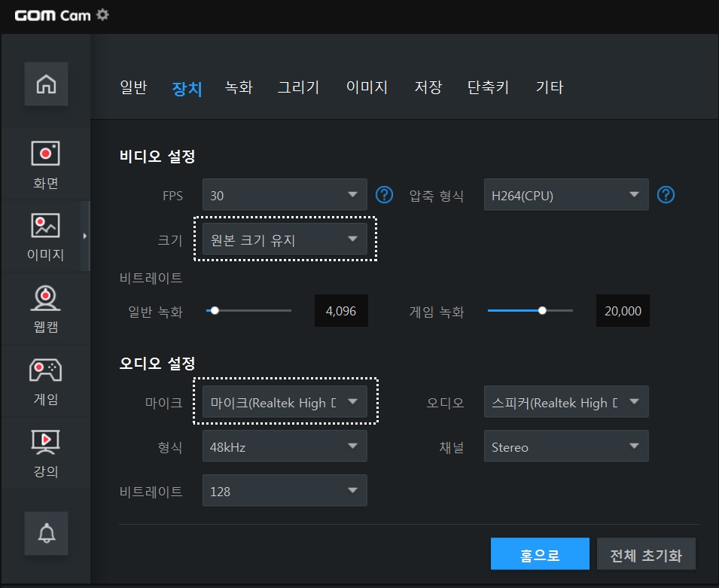Switch to the 단축키 tab
719x588 pixels.
point(489,87)
